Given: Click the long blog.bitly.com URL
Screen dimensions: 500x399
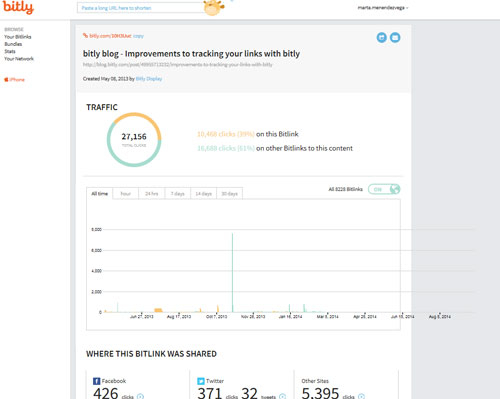Looking at the screenshot, I should tap(178, 64).
